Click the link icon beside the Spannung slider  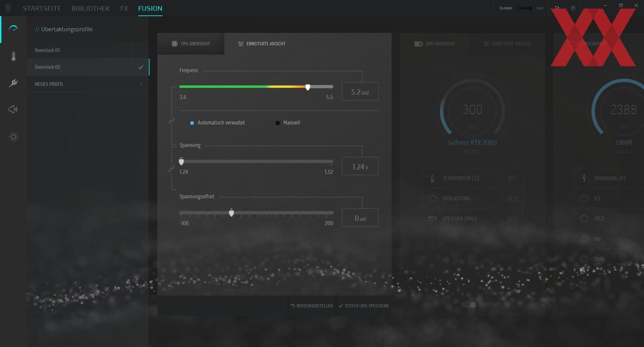point(171,169)
